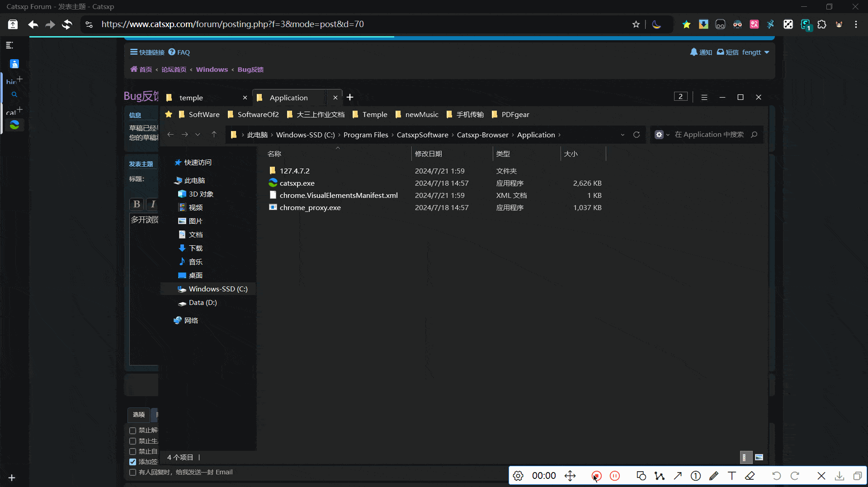Viewport: 868px width, 487px height.
Task: Select the pencil drawing tool
Action: [714, 476]
